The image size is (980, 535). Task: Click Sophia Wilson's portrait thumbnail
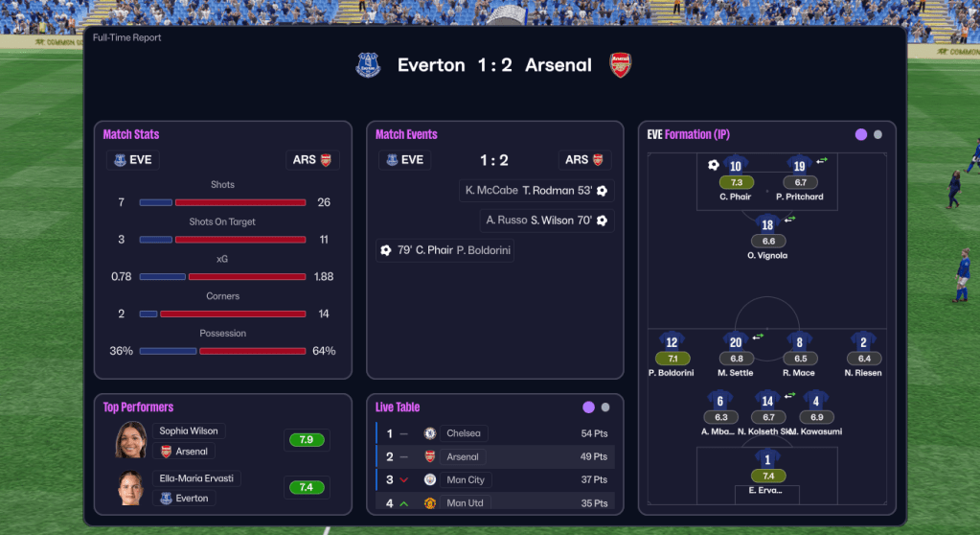pos(131,440)
